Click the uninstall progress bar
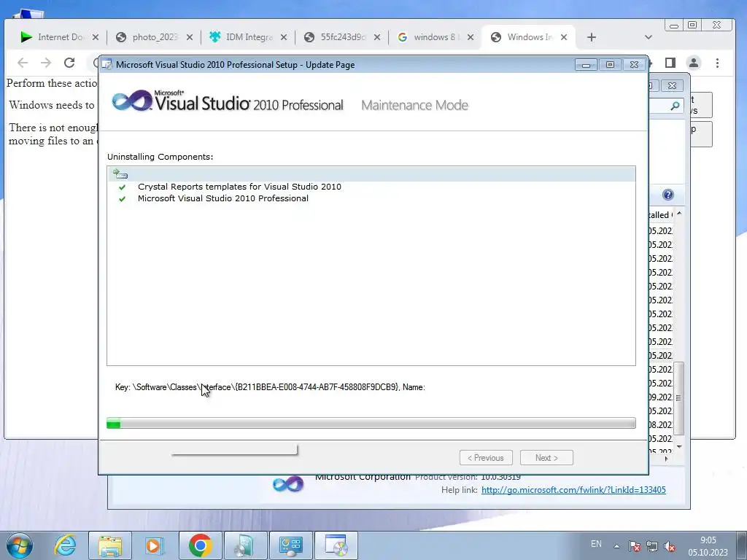The height and width of the screenshot is (560, 747). pos(371,423)
